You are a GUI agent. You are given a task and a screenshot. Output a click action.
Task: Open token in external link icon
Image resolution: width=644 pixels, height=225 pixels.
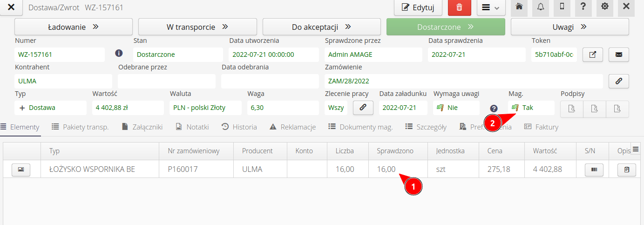click(593, 55)
